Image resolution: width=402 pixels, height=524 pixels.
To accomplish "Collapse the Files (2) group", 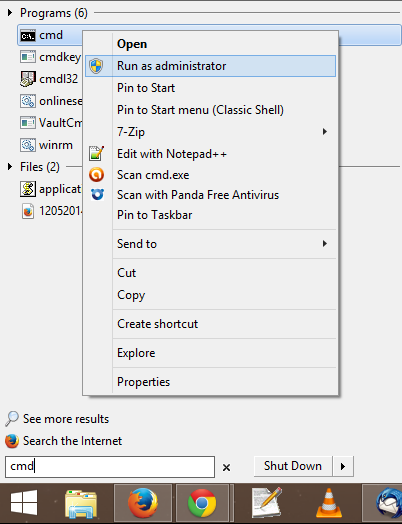I will [x=10, y=166].
